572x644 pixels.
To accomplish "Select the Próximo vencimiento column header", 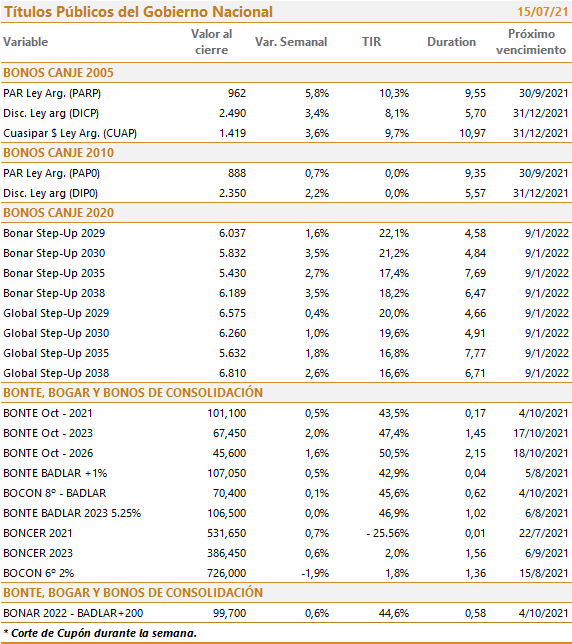I will pos(531,42).
